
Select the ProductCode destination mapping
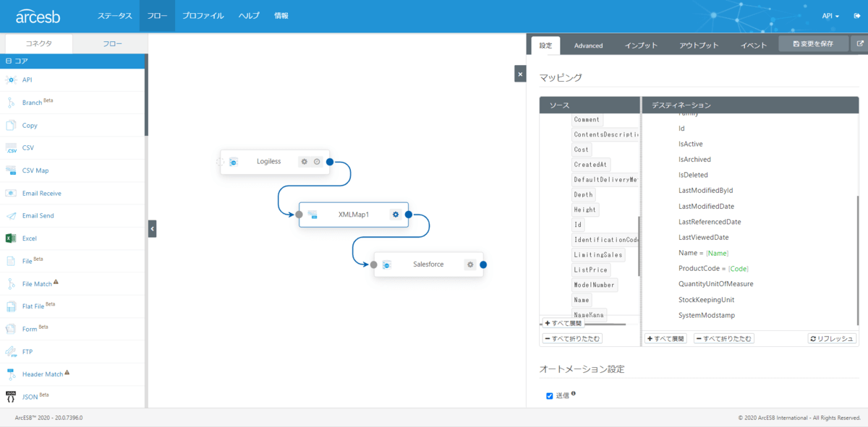[713, 268]
